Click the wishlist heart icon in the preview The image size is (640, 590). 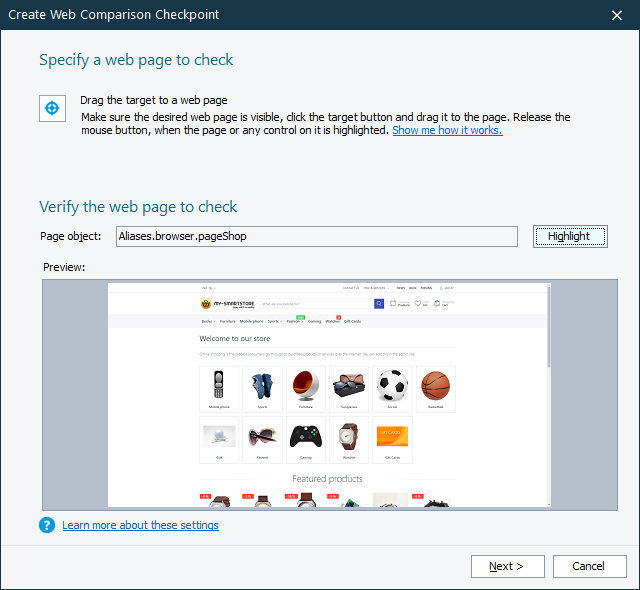[x=418, y=303]
